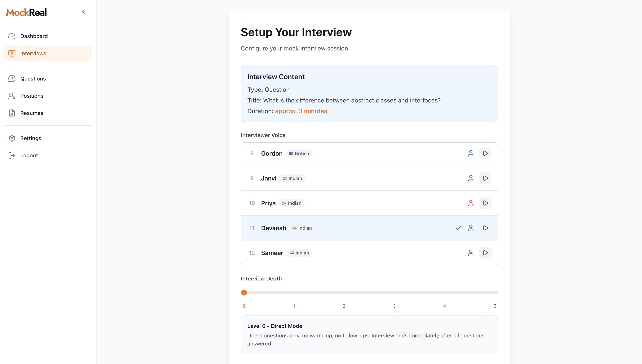
Task: Choose Janvi as interviewer voice
Action: coord(269,178)
